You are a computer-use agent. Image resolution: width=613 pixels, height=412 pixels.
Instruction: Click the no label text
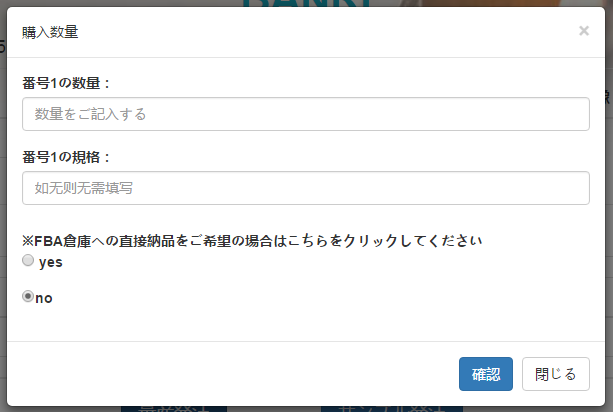pyautogui.click(x=44, y=298)
